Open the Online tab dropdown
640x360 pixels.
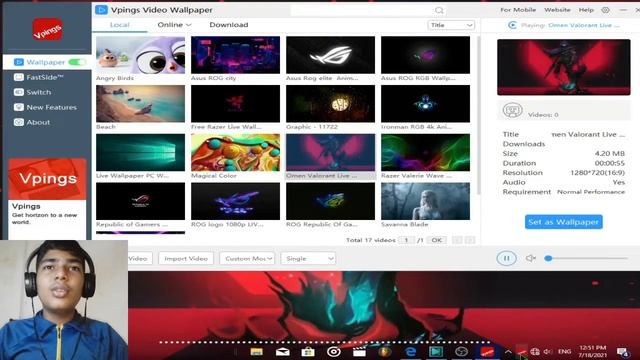pyautogui.click(x=174, y=25)
